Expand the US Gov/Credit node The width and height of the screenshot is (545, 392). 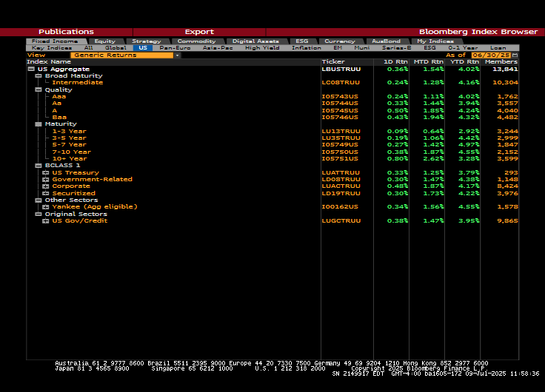click(45, 221)
